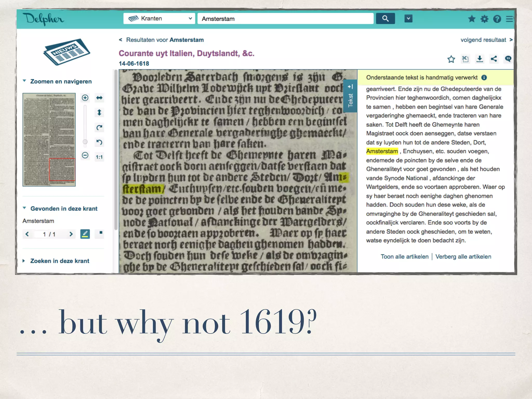Image resolution: width=532 pixels, height=399 pixels.
Task: Go to volgend resultaat
Action: tap(486, 40)
